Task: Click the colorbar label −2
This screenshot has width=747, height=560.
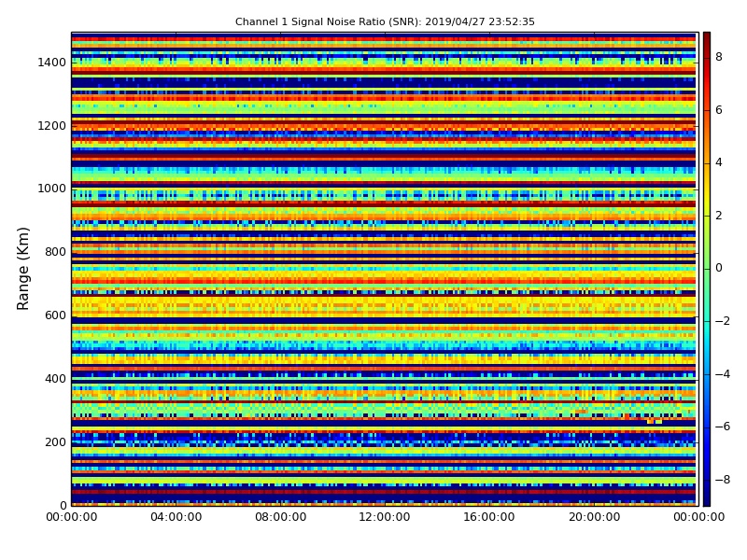Action: (x=723, y=321)
